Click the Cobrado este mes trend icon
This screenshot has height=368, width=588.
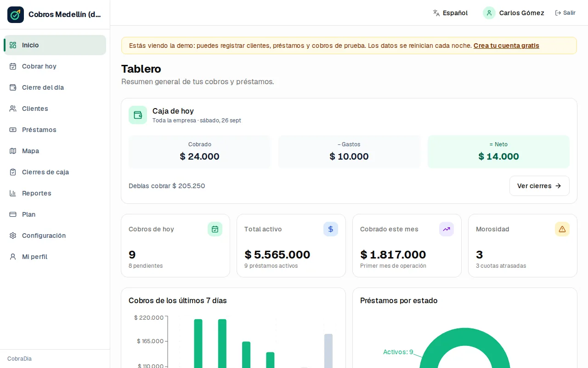point(447,229)
